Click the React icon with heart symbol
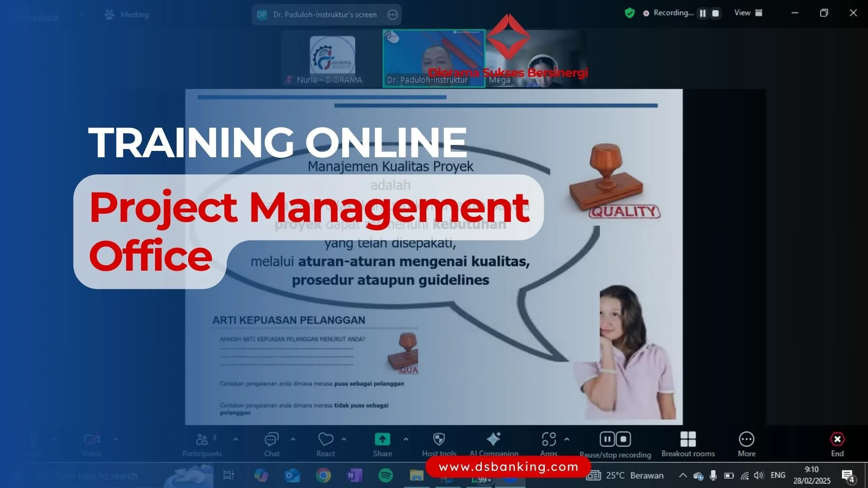868x488 pixels. (325, 439)
